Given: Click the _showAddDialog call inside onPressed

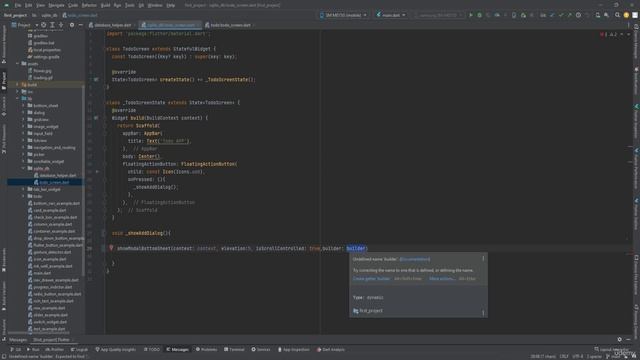Looking at the screenshot, I should point(157,187).
